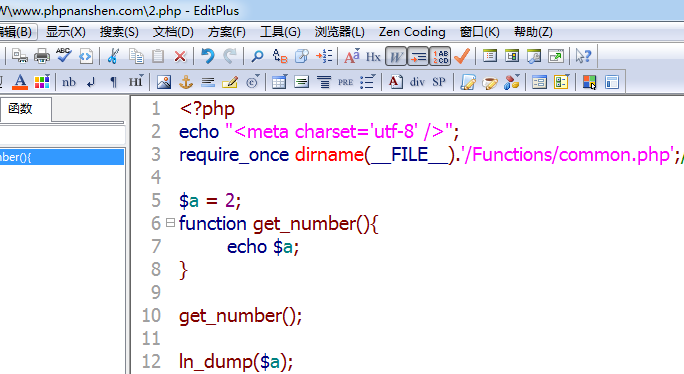This screenshot has width=684, height=374.
Task: Open the Form Controls dropdown
Action: point(561,82)
